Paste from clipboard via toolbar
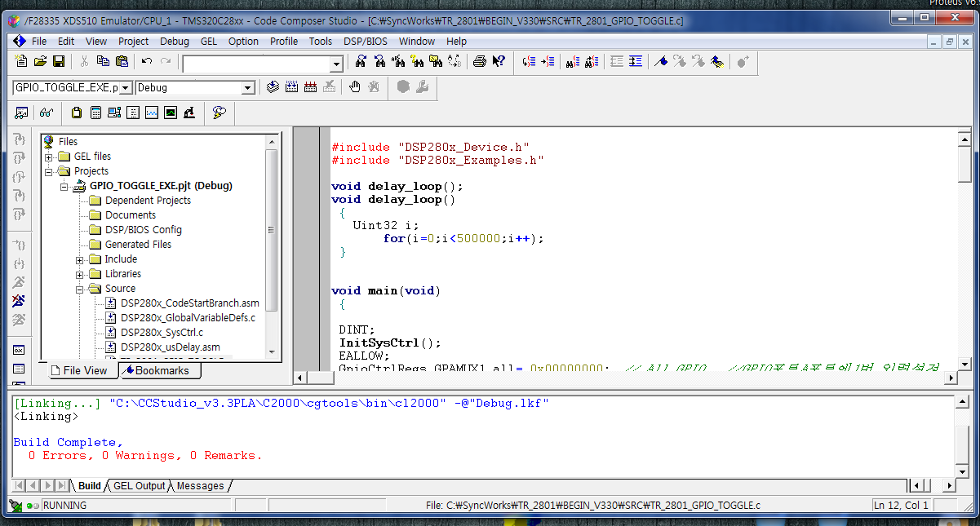The image size is (980, 526). click(x=122, y=61)
